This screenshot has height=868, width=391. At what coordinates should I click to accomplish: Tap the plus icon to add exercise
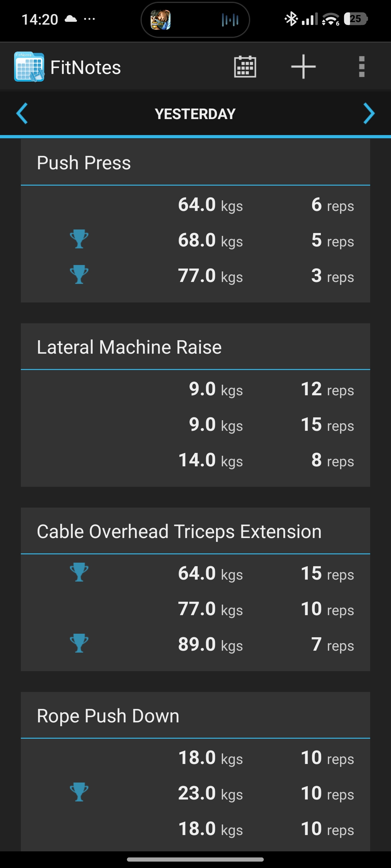(303, 67)
